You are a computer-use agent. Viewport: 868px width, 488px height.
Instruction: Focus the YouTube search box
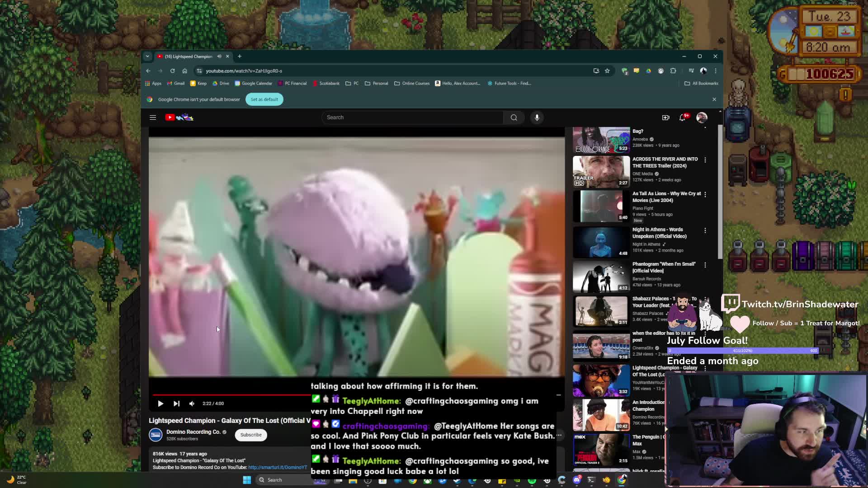[x=412, y=117]
